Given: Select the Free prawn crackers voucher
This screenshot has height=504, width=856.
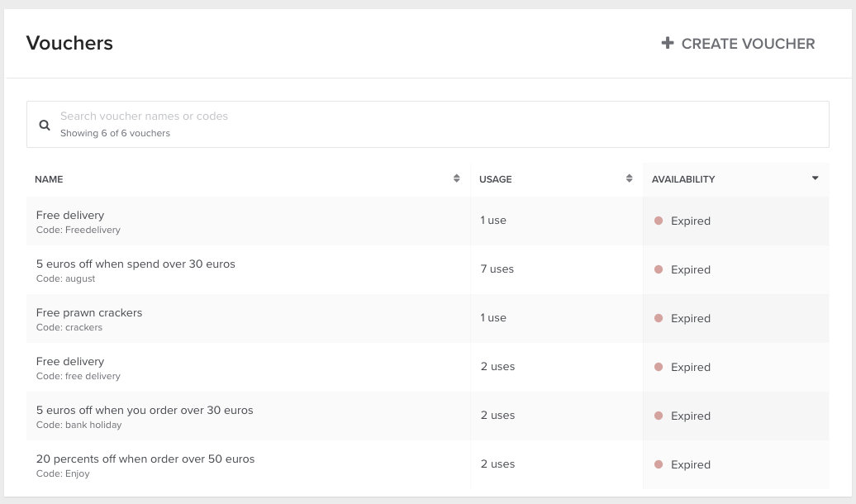Looking at the screenshot, I should click(89, 313).
